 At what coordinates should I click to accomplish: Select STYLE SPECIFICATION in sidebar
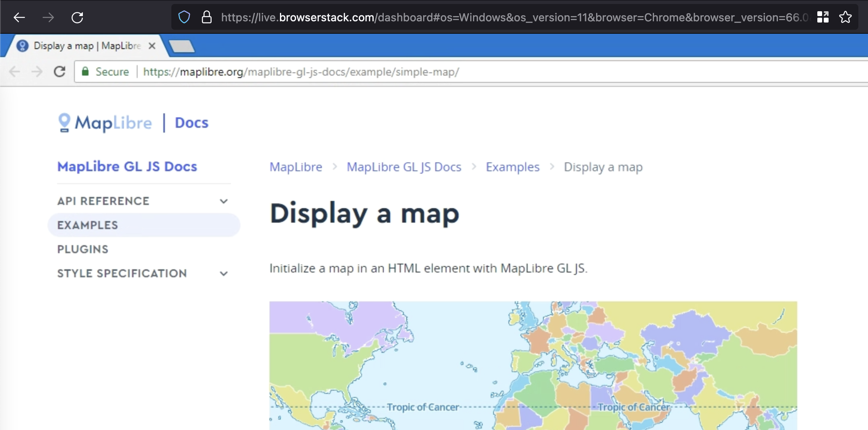pos(122,273)
